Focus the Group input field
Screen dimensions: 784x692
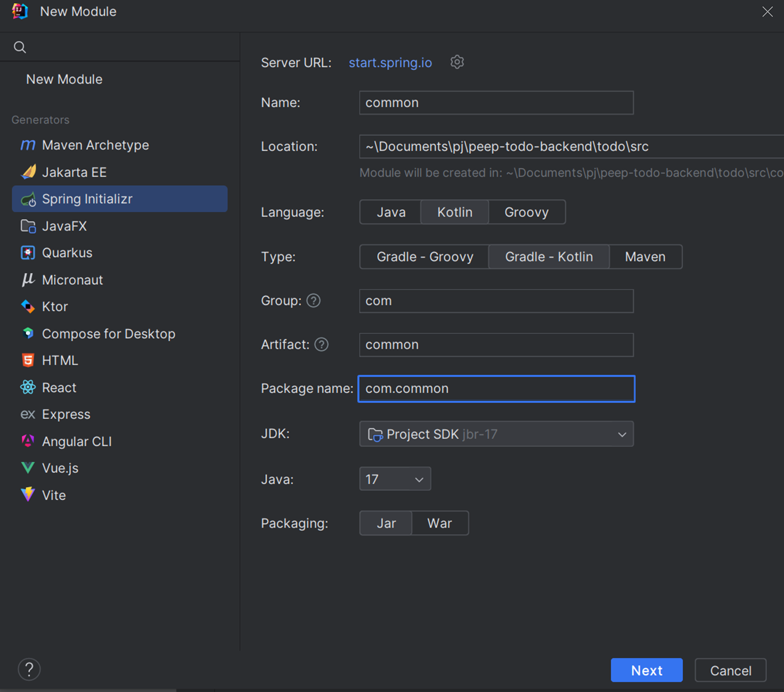pyautogui.click(x=497, y=301)
